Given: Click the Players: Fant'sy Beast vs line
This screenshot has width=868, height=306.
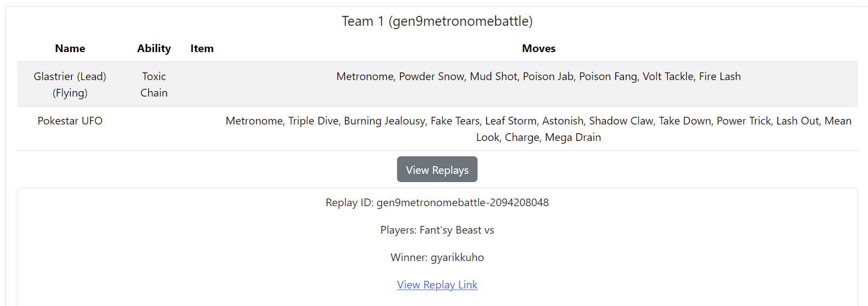Looking at the screenshot, I should pos(437,230).
